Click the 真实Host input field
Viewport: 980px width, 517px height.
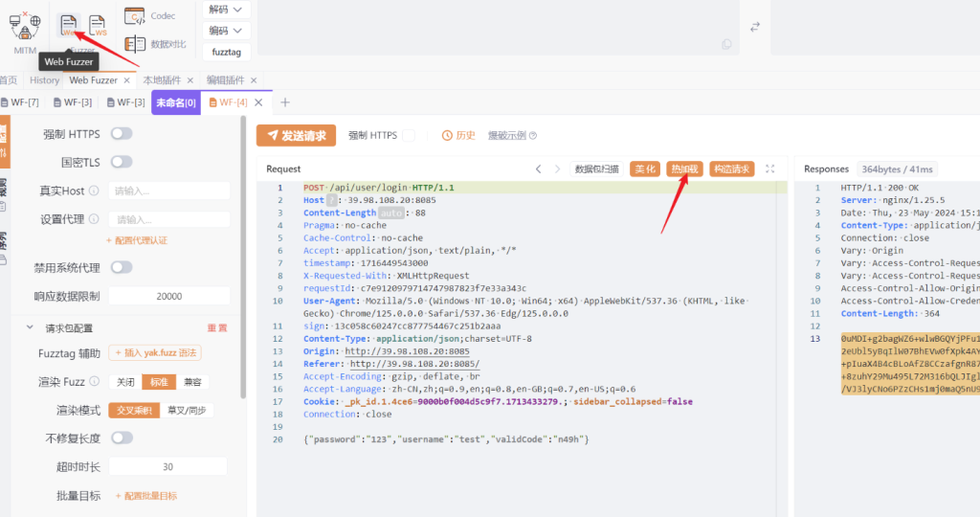[168, 191]
